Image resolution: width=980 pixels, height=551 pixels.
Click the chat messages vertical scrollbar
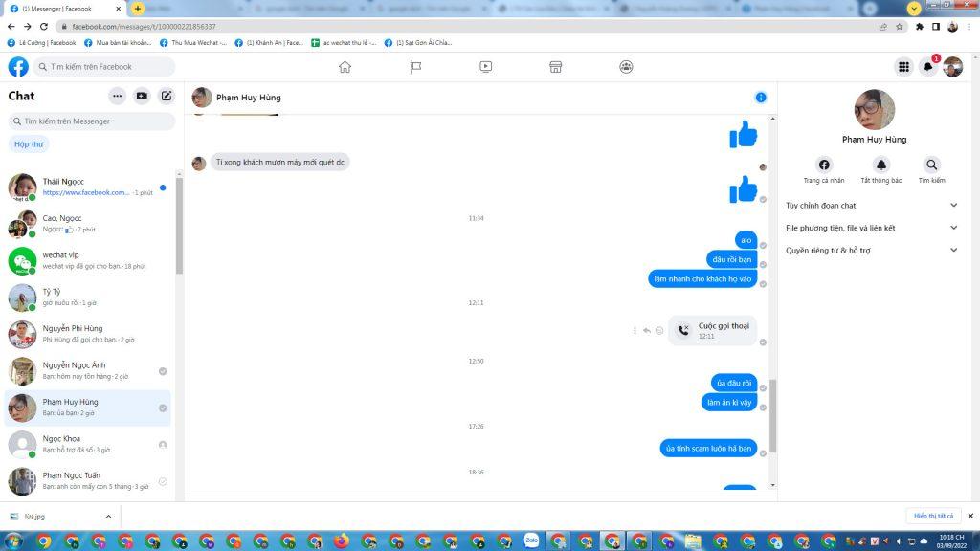[773, 416]
